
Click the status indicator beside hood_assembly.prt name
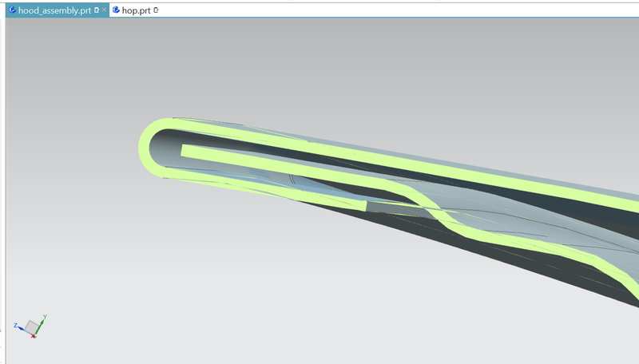97,10
